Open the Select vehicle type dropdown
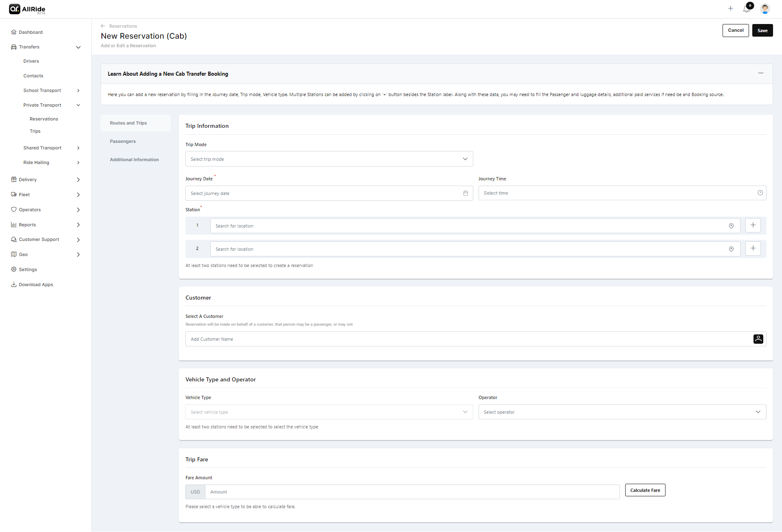Image resolution: width=782 pixels, height=532 pixels. pyautogui.click(x=329, y=412)
